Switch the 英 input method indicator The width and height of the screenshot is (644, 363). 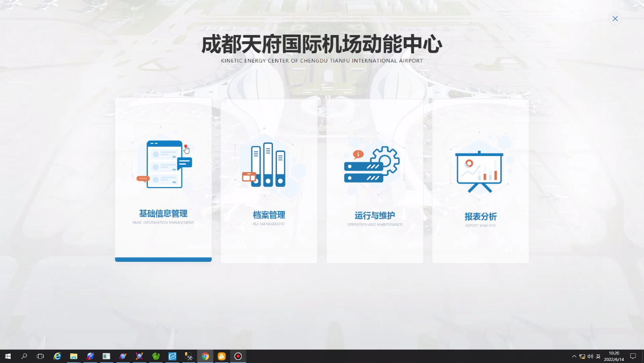point(598,356)
